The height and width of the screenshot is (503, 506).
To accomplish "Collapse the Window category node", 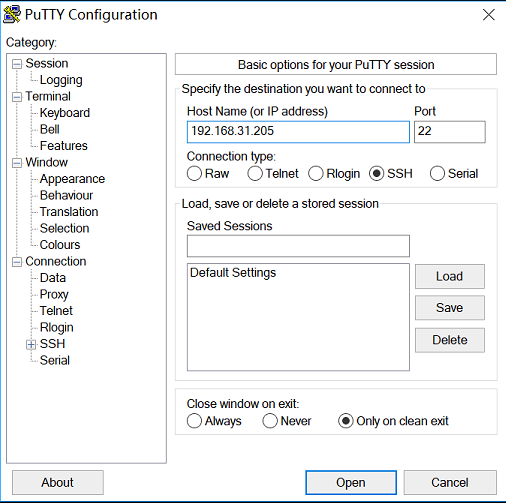I will (17, 163).
